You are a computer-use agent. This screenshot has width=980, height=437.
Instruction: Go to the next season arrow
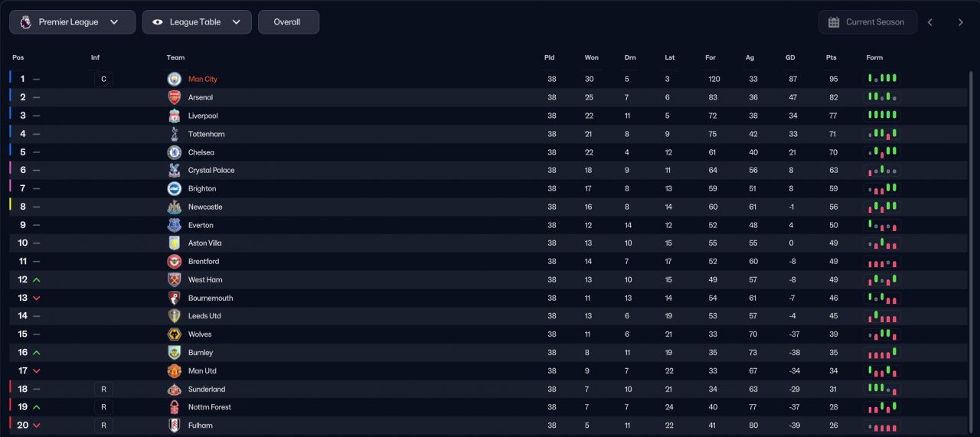click(961, 22)
